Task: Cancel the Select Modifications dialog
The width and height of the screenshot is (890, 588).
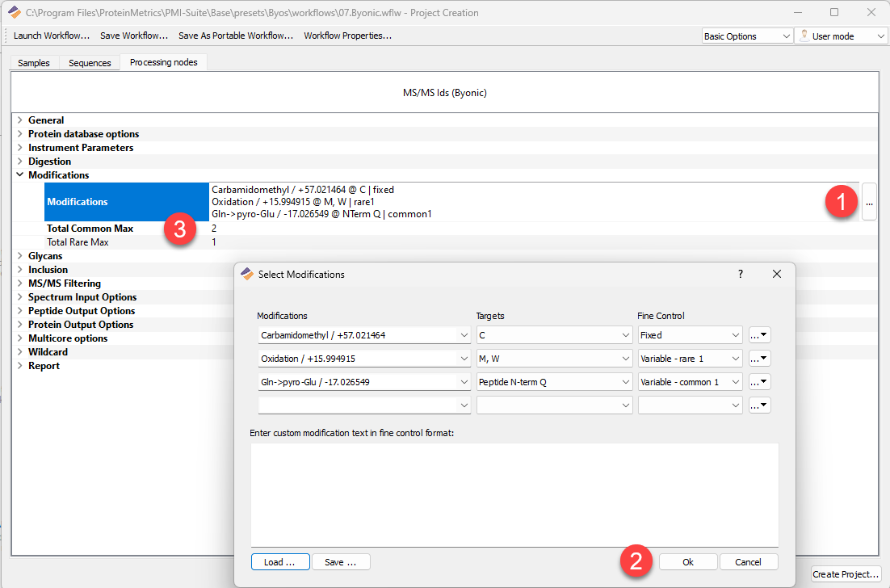Action: pos(748,562)
